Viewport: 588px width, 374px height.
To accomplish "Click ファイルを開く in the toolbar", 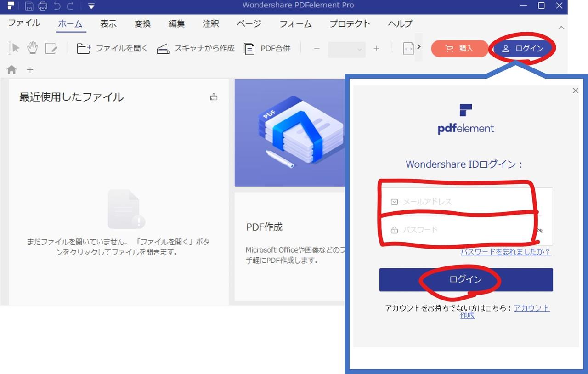I will (x=113, y=48).
